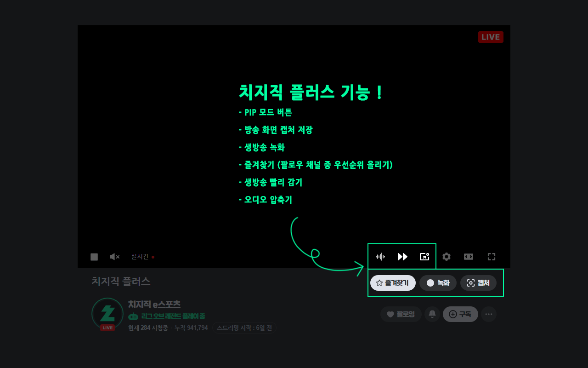Open the more options ellipsis menu

[x=489, y=314]
